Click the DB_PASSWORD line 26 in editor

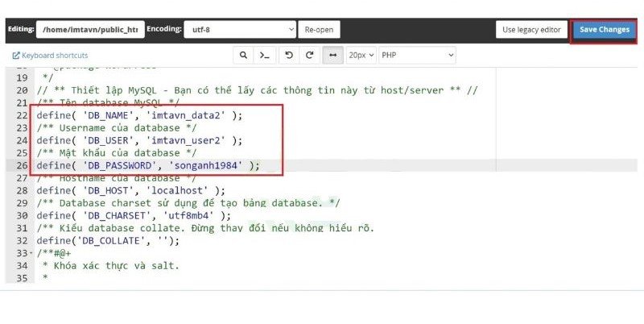tap(149, 165)
